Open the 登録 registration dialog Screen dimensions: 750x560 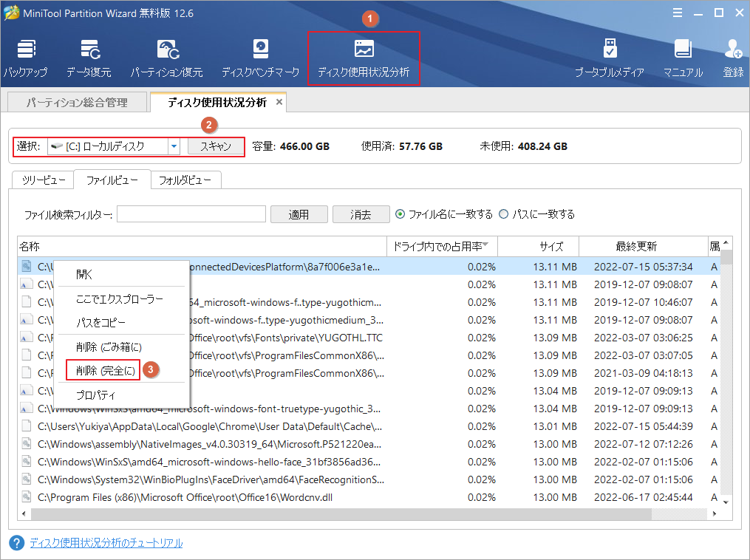point(733,58)
